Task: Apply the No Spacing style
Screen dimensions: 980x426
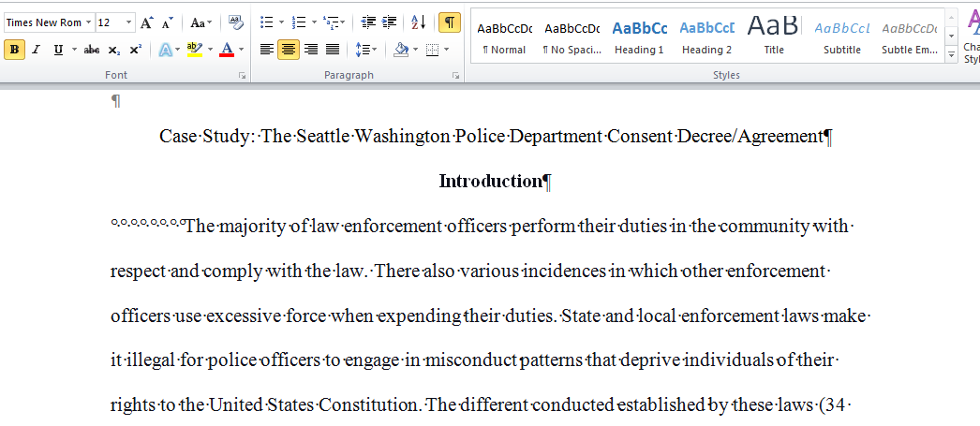Action: (x=572, y=37)
